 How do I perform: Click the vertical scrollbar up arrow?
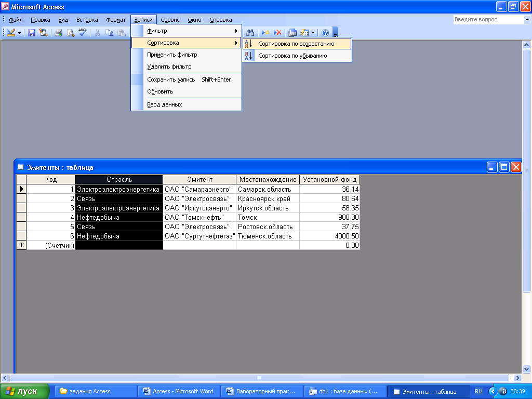526,45
